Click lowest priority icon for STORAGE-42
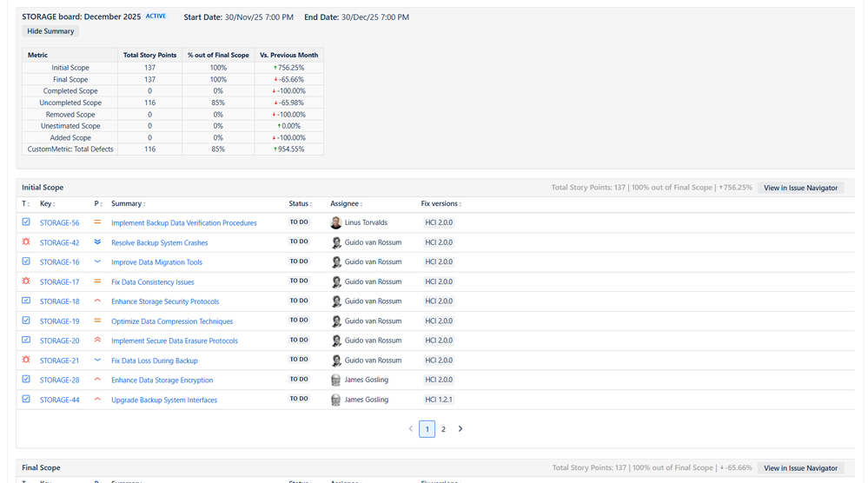Image resolution: width=868 pixels, height=483 pixels. 97,241
